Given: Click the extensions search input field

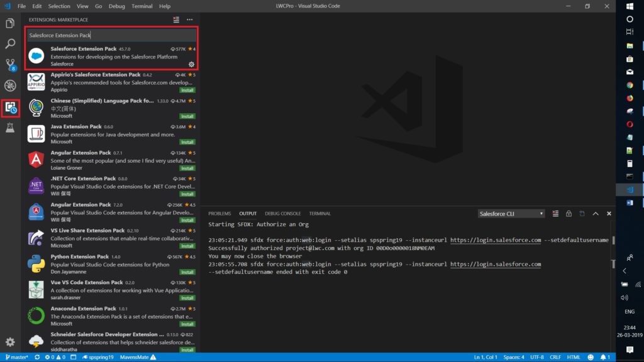Looking at the screenshot, I should [111, 35].
